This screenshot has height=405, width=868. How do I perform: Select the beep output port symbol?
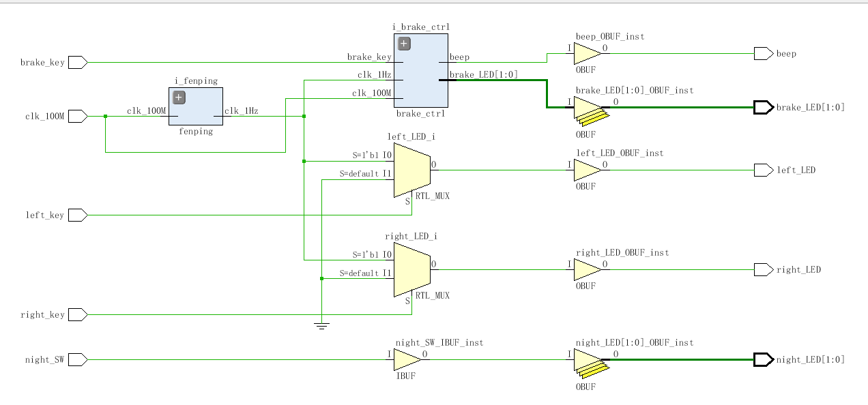point(763,53)
